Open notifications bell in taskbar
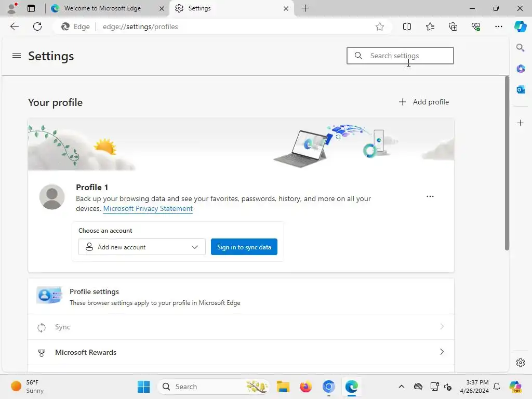Image resolution: width=532 pixels, height=399 pixels. tap(497, 387)
